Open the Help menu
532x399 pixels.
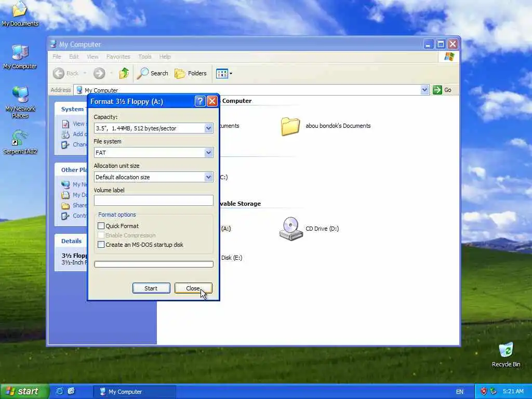click(165, 57)
